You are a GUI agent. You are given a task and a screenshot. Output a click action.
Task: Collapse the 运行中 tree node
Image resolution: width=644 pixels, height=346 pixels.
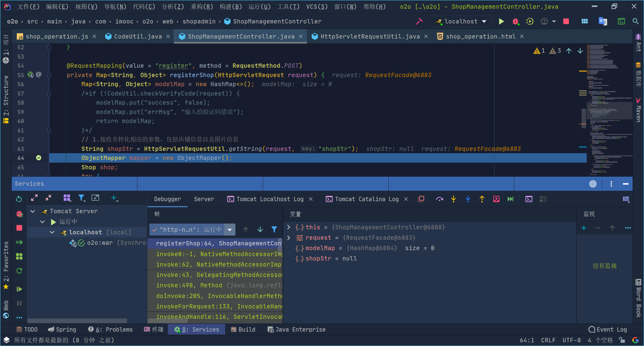tap(42, 222)
